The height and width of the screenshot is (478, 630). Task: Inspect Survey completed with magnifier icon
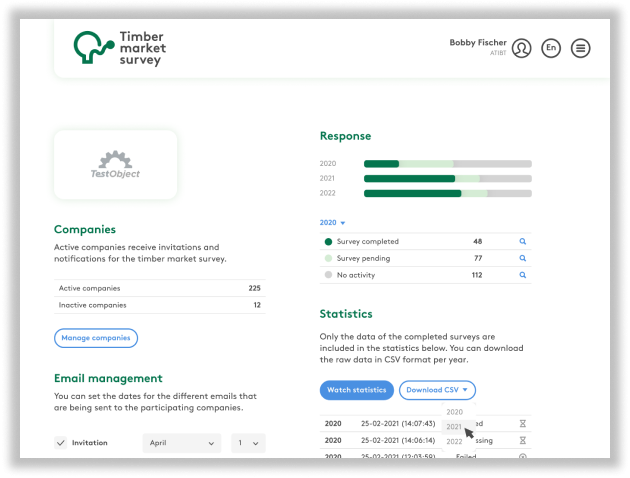click(522, 241)
